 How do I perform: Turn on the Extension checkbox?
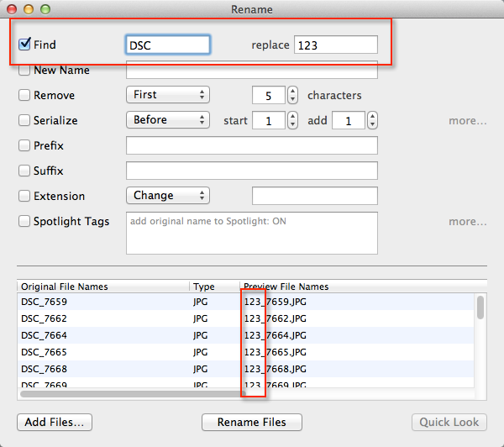tap(24, 197)
